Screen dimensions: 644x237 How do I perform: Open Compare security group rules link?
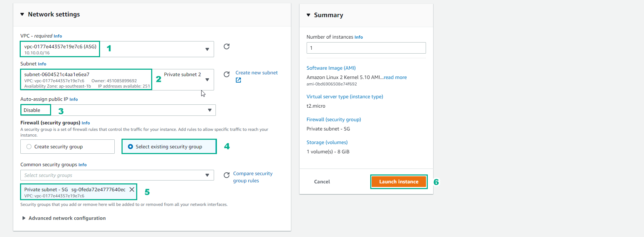coord(253,177)
